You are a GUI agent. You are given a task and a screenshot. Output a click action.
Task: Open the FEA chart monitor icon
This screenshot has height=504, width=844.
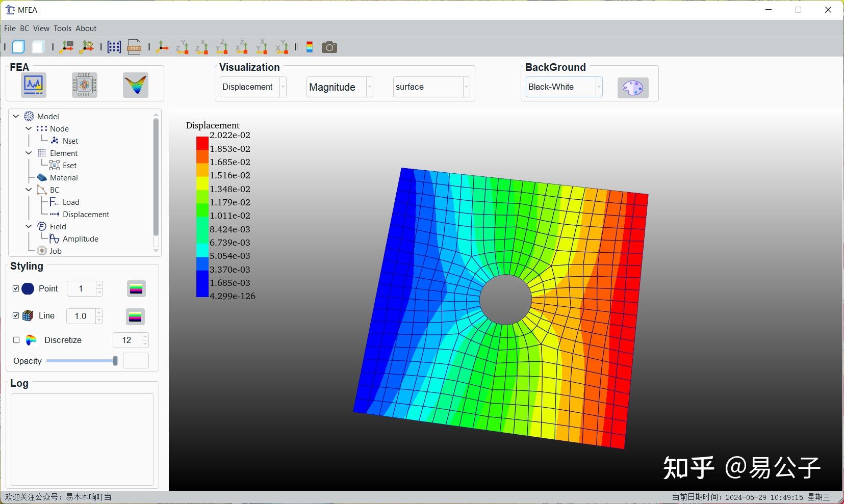[x=34, y=85]
